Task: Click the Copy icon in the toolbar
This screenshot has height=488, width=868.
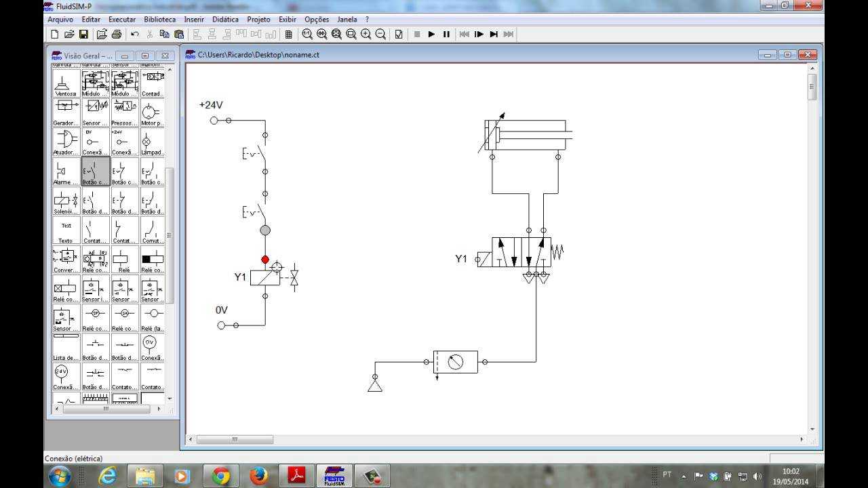Action: 164,34
